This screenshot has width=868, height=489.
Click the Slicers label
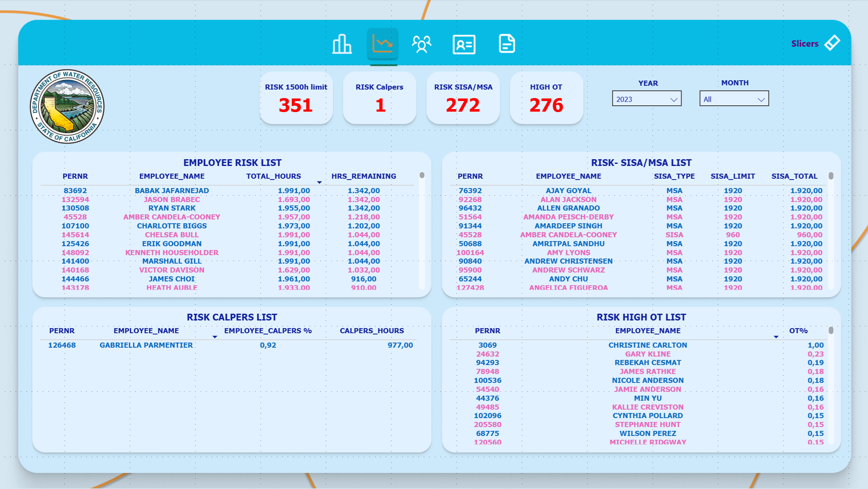click(x=804, y=44)
